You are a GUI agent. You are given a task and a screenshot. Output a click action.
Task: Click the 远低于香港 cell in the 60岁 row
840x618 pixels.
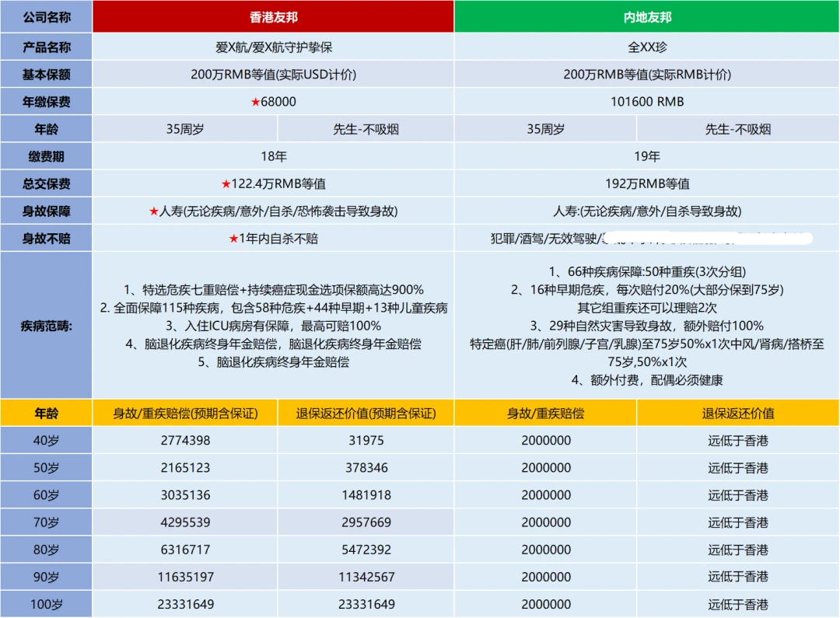point(738,495)
